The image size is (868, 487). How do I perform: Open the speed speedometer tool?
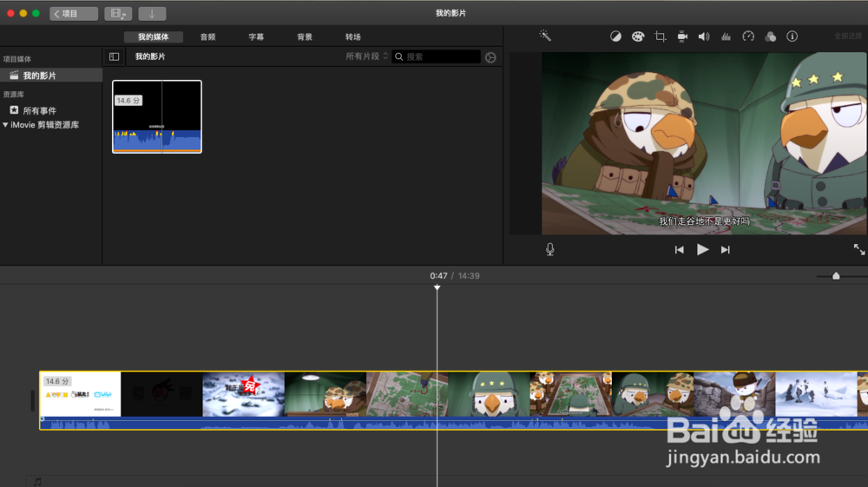(x=748, y=36)
